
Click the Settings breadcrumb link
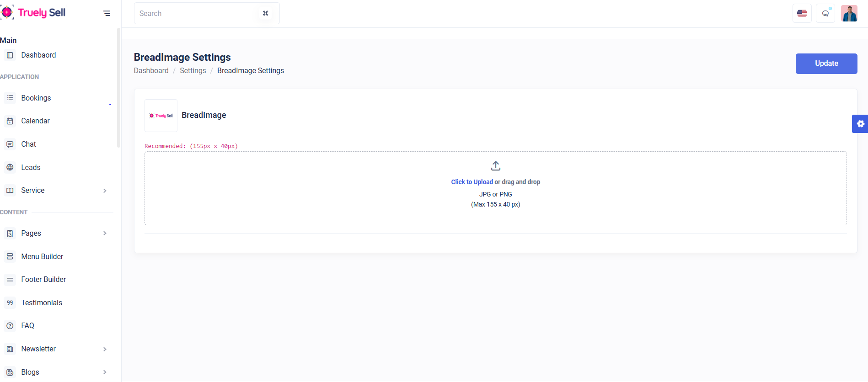(x=193, y=71)
